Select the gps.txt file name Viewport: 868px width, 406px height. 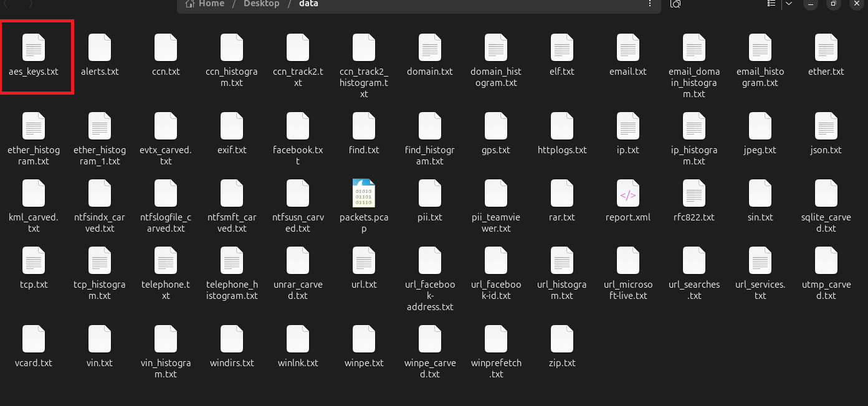coord(496,150)
